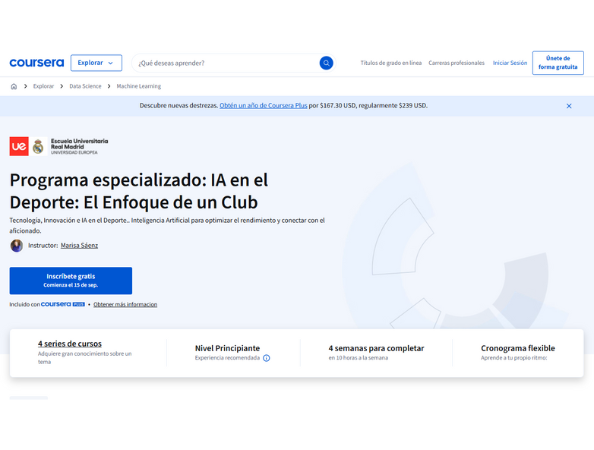
Task: Click Únete de forma gratuita button
Action: (558, 63)
